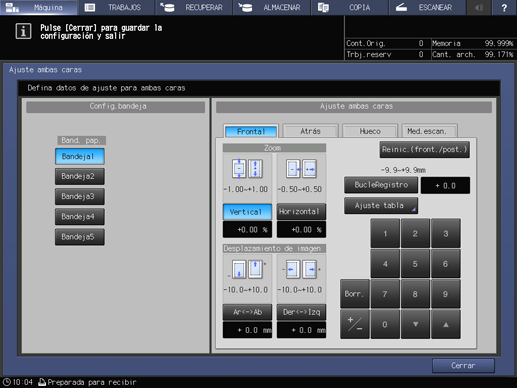This screenshot has height=388, width=517.
Task: Select the Der<->Izq shift button
Action: click(x=301, y=312)
